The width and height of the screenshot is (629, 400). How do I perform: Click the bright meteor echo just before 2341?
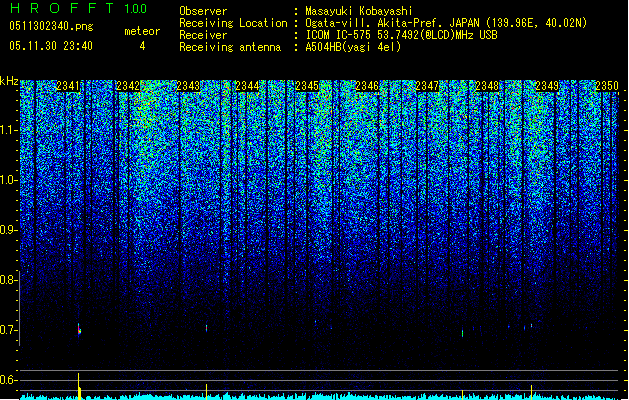click(x=79, y=330)
